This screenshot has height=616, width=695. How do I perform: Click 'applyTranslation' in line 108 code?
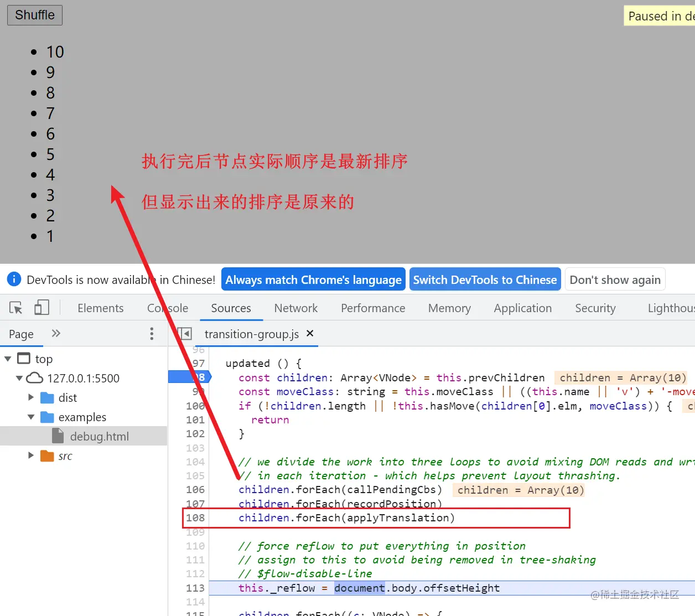(397, 518)
